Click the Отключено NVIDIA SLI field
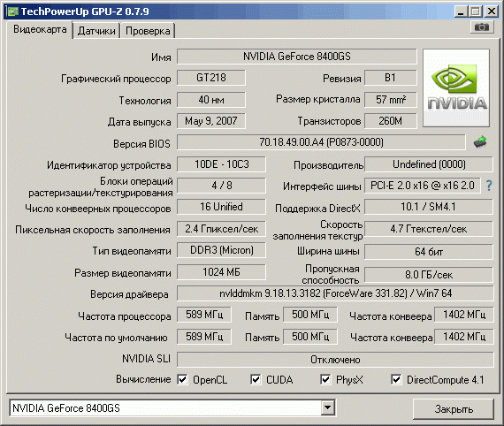This screenshot has width=504, height=426. click(335, 360)
